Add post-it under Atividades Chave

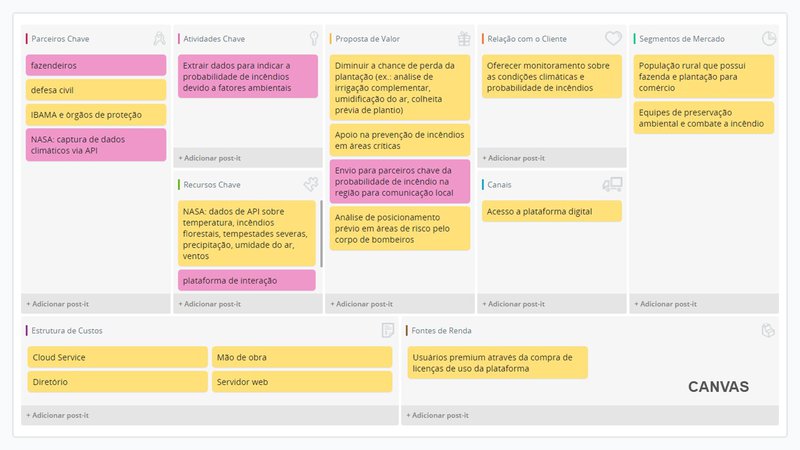tap(210, 158)
